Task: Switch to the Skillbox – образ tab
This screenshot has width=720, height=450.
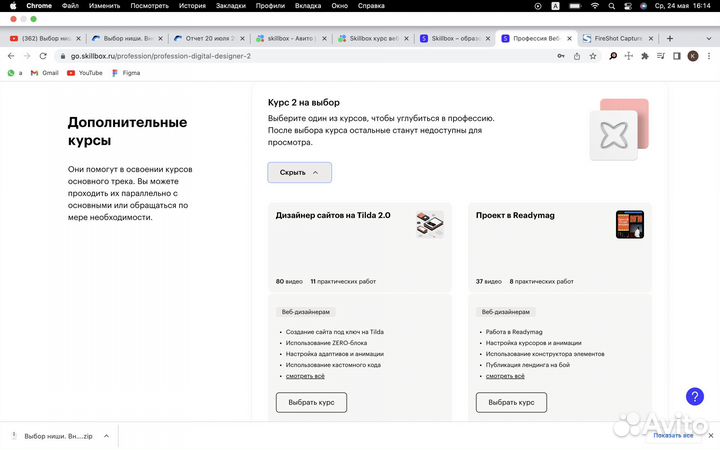Action: tap(455, 39)
